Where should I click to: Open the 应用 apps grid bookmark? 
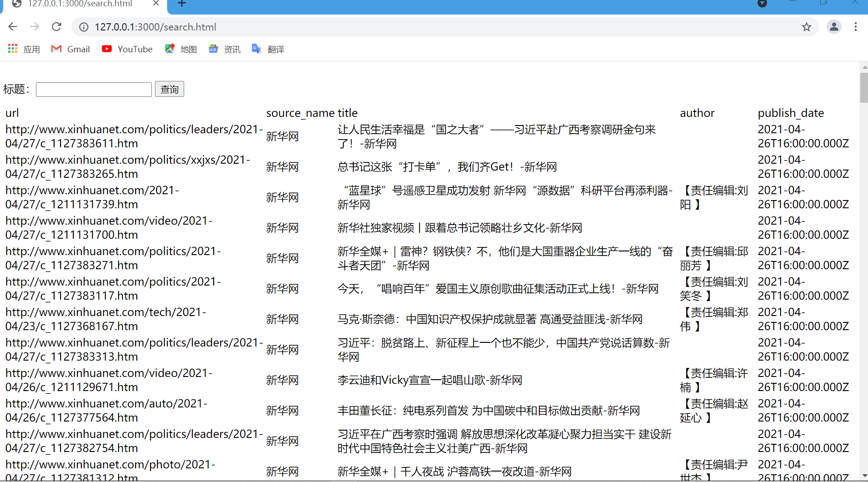24,49
